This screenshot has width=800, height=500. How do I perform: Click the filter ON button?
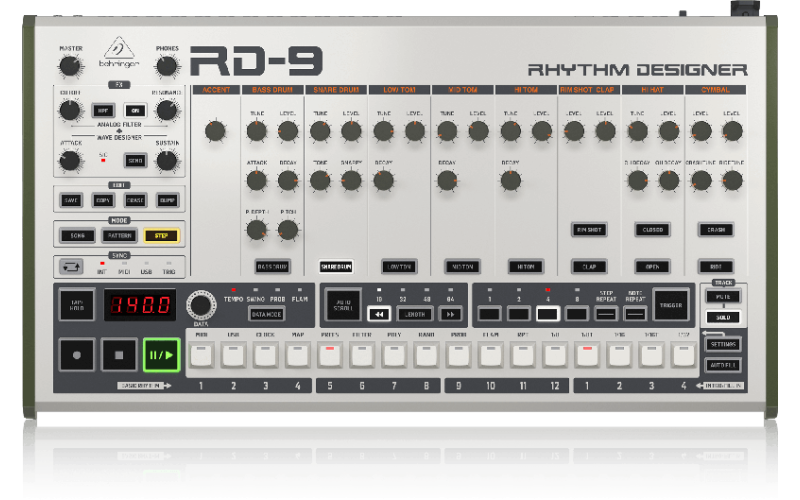(x=135, y=111)
